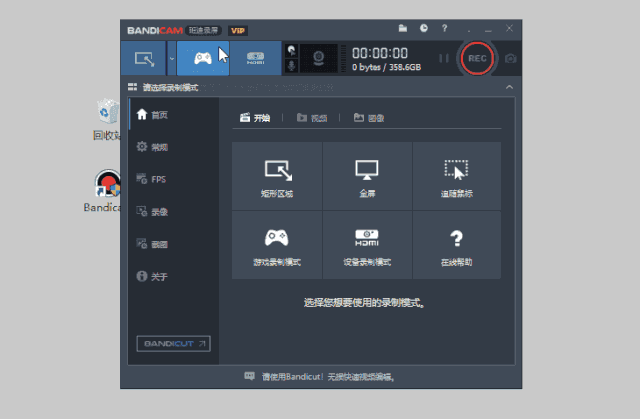This screenshot has height=419, width=640.
Task: Click the pause recording button
Action: (x=444, y=58)
